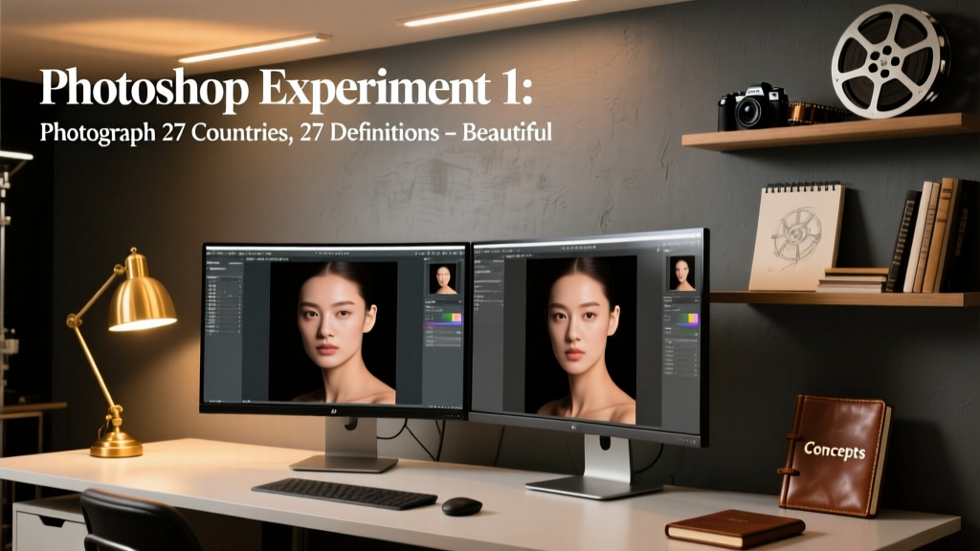Pick a color from left monitor's spectrum swatch
This screenshot has width=980, height=551.
452,318
